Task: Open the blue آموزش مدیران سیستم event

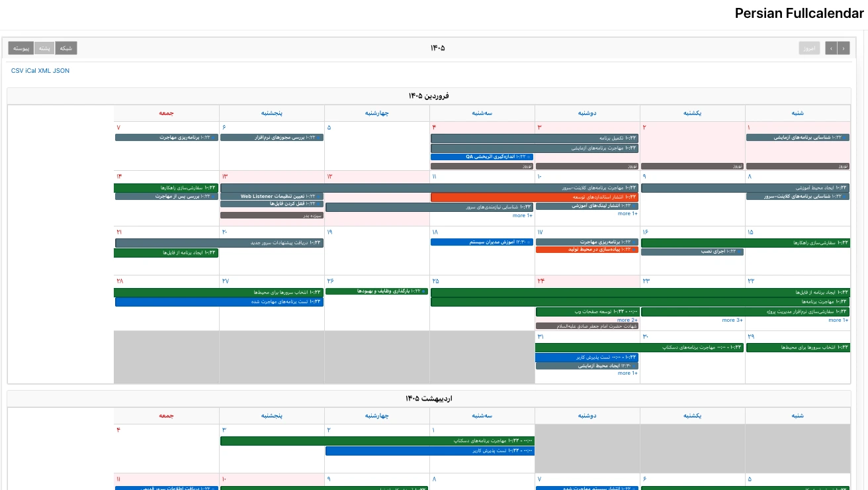Action: click(x=482, y=242)
